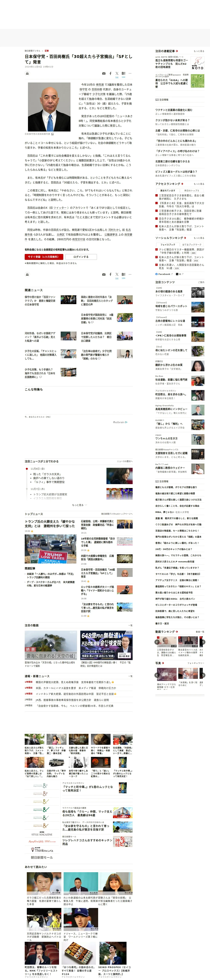Open the フォトギャラリー link
Screen dimensions: 210x980
(196, 663)
